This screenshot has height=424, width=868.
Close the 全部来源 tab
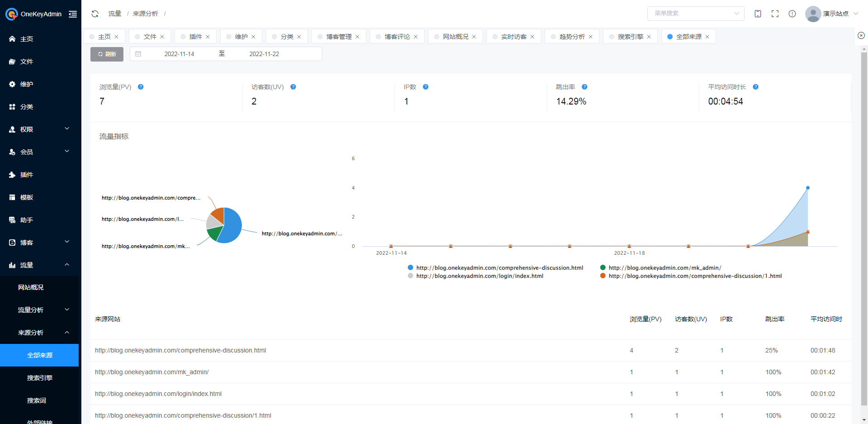(x=707, y=37)
